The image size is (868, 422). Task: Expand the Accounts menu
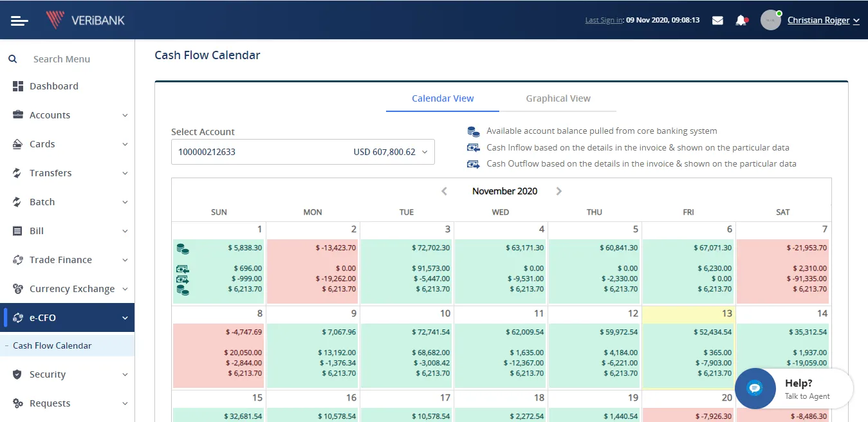click(x=68, y=115)
